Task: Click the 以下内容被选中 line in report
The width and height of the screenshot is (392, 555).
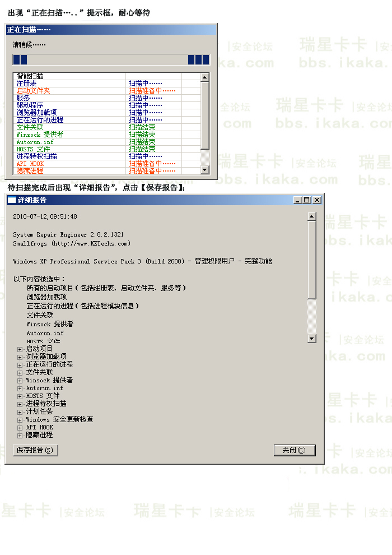Action: (x=39, y=279)
